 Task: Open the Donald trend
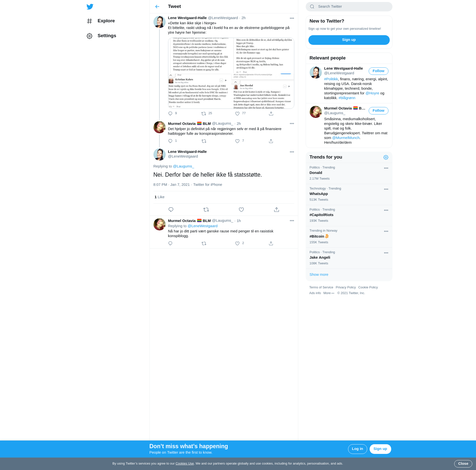point(349,173)
